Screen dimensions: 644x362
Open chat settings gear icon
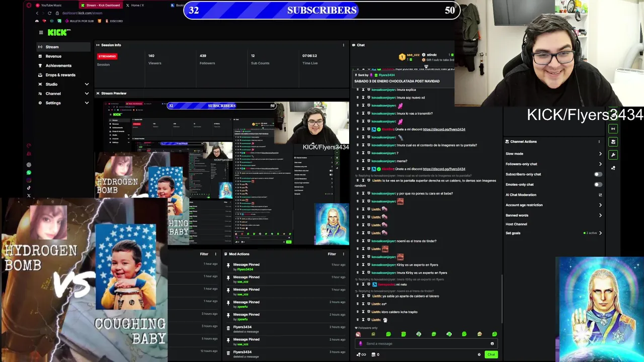479,354
